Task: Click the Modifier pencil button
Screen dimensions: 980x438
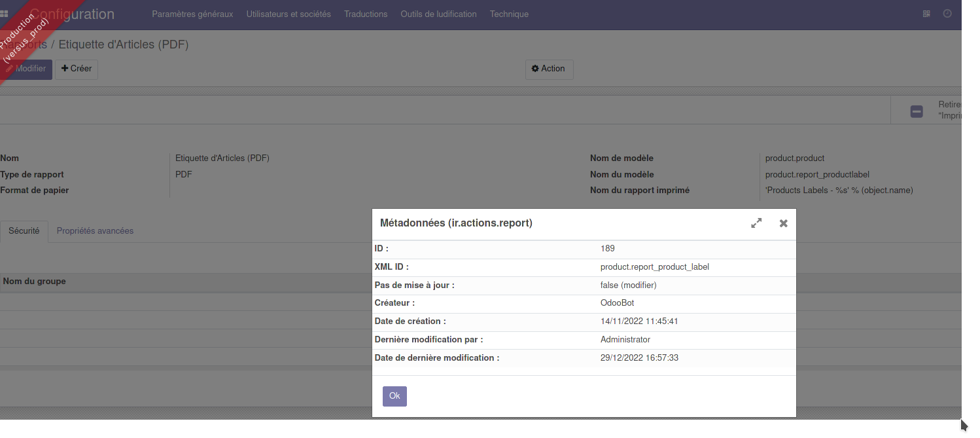Action: point(26,69)
